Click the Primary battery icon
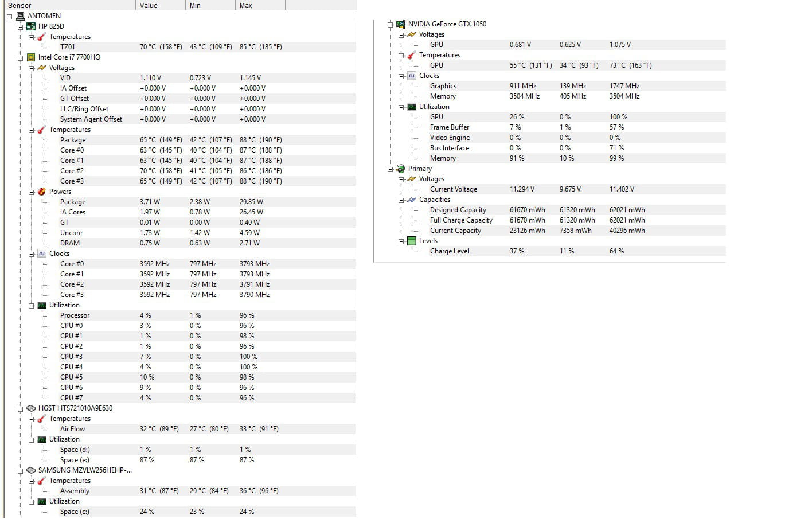Image resolution: width=812 pixels, height=519 pixels. tap(401, 169)
